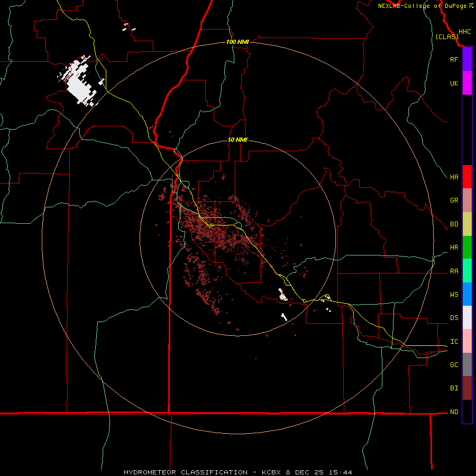Click the 100 NMI range ring label

click(237, 42)
